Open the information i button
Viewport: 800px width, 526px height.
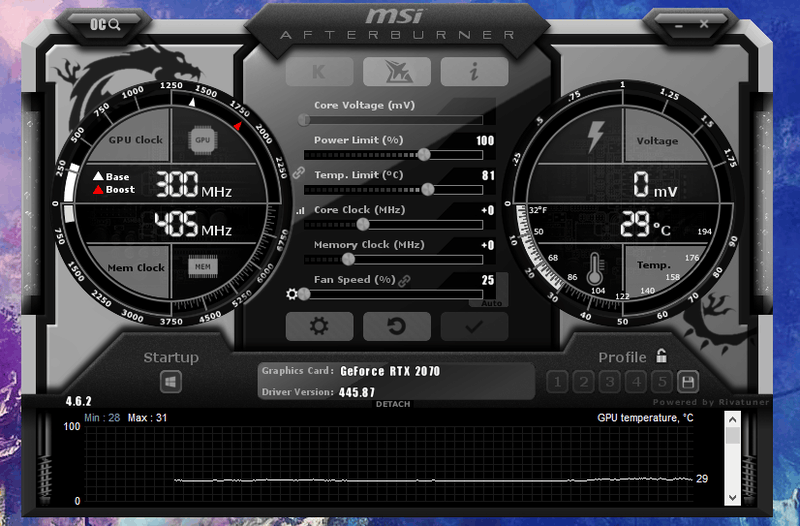474,71
